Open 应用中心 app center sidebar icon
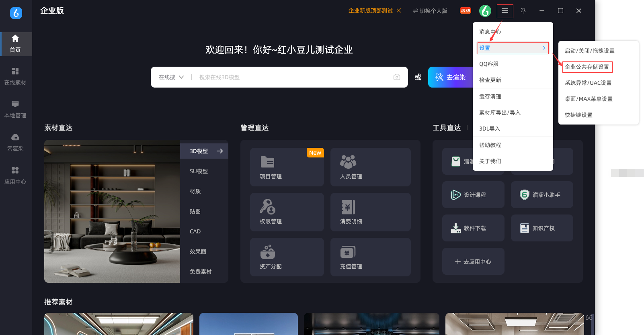 tap(15, 176)
